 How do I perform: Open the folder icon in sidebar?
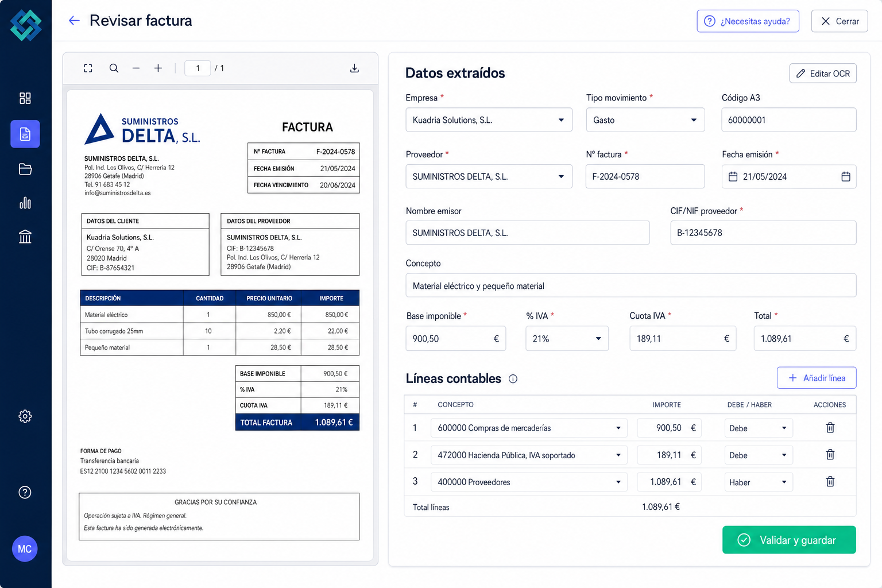tap(25, 169)
